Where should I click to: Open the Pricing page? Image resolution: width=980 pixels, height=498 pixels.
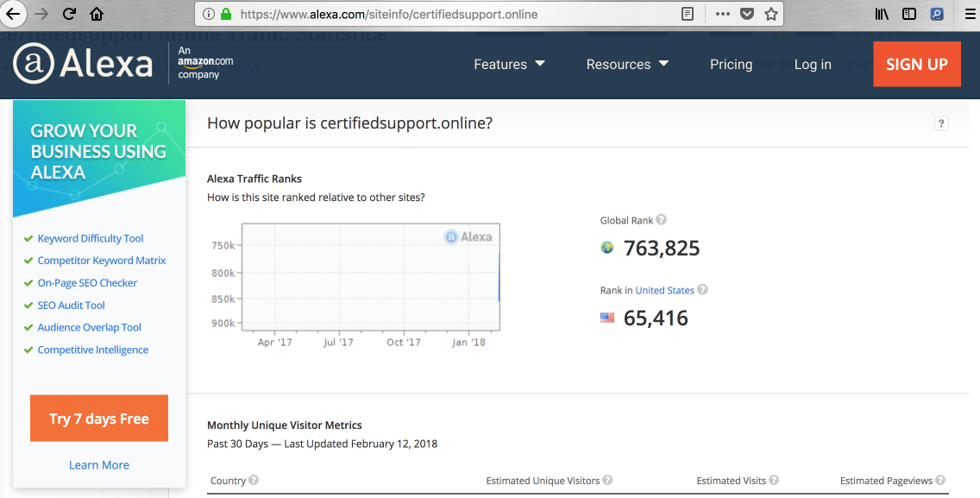[x=731, y=64]
